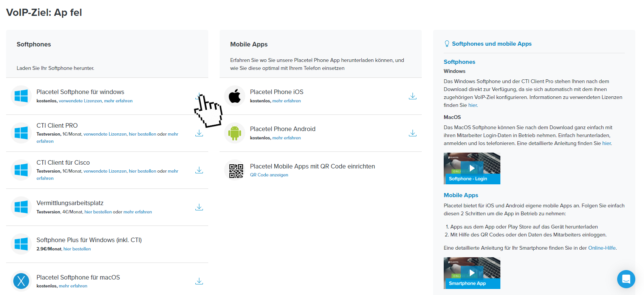Open 'mehr erfahren' for Placetel Softphone für macOS

[73, 286]
